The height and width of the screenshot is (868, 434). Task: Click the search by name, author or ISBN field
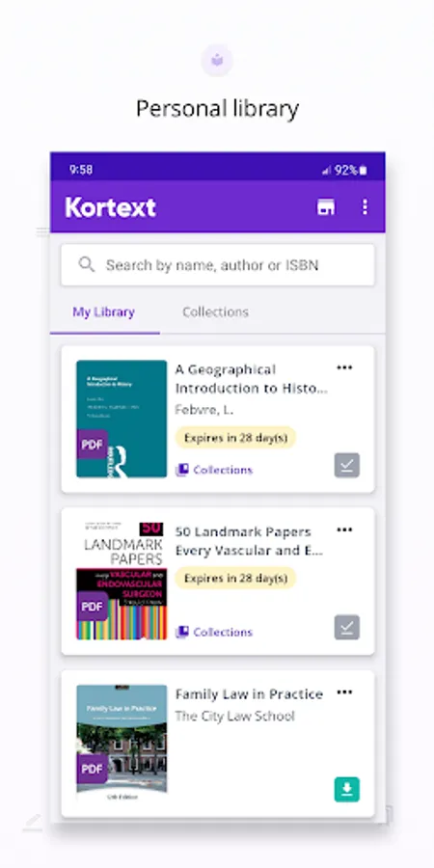(218, 265)
